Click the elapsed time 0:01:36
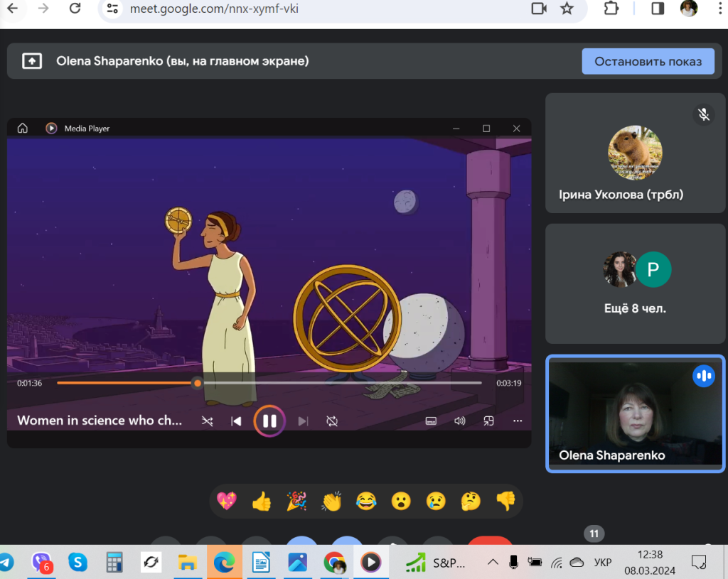The width and height of the screenshot is (728, 579). coord(30,383)
